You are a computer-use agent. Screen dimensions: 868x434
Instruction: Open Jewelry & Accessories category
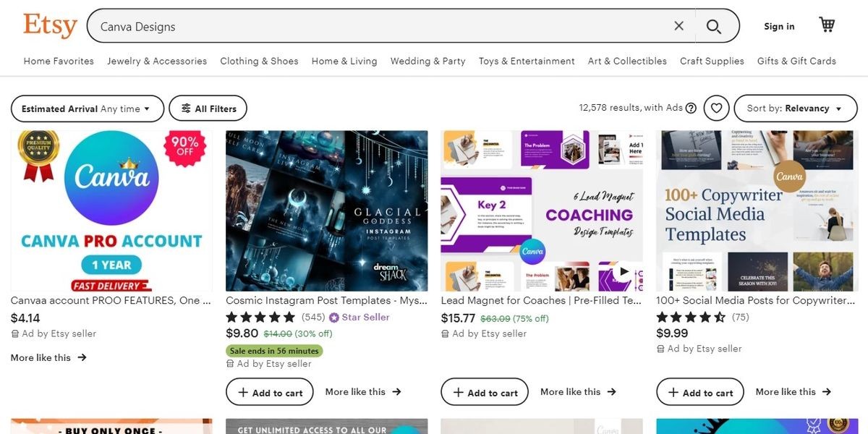(157, 61)
